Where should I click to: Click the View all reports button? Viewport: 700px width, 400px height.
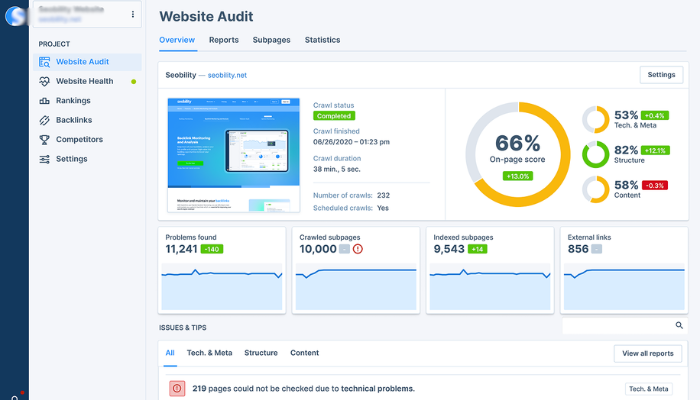click(648, 354)
